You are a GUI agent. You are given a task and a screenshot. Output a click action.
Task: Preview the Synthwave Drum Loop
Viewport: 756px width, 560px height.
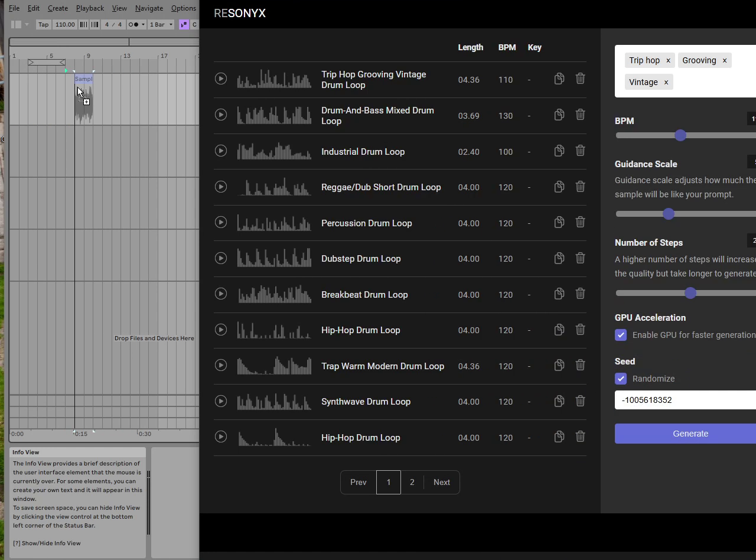coord(221,401)
